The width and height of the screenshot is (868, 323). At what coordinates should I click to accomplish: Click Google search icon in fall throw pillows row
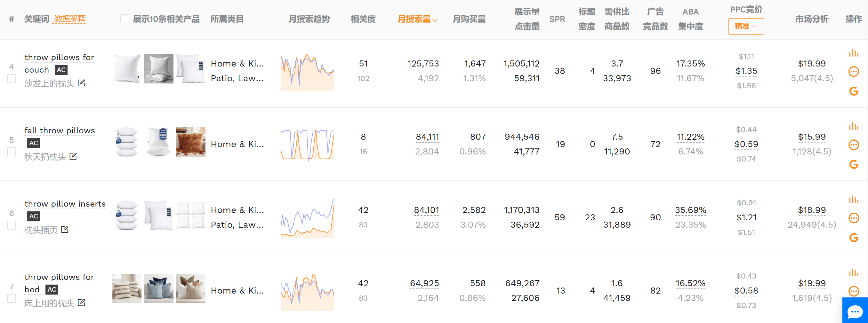[854, 164]
